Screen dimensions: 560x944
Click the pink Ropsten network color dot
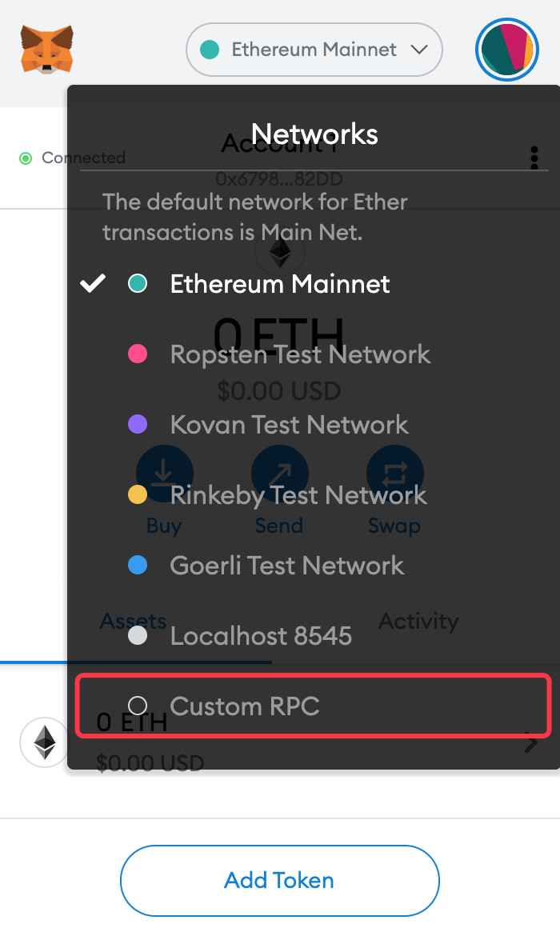pyautogui.click(x=138, y=354)
